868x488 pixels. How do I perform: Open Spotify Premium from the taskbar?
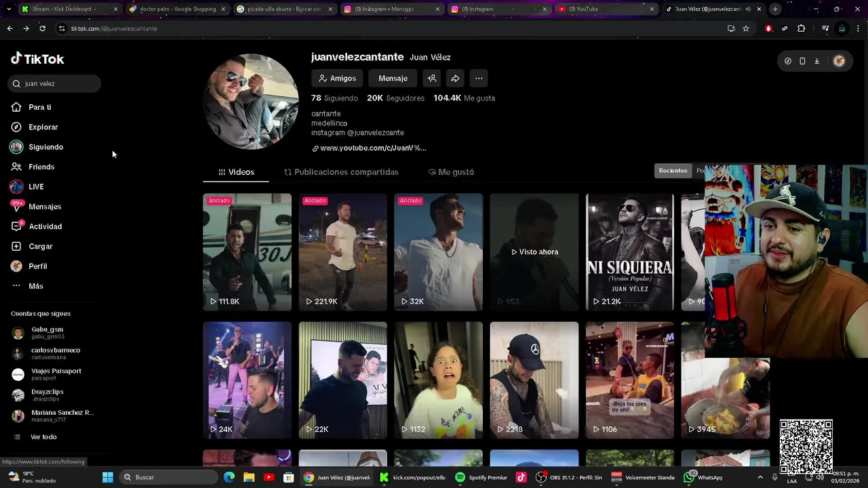coord(481,477)
